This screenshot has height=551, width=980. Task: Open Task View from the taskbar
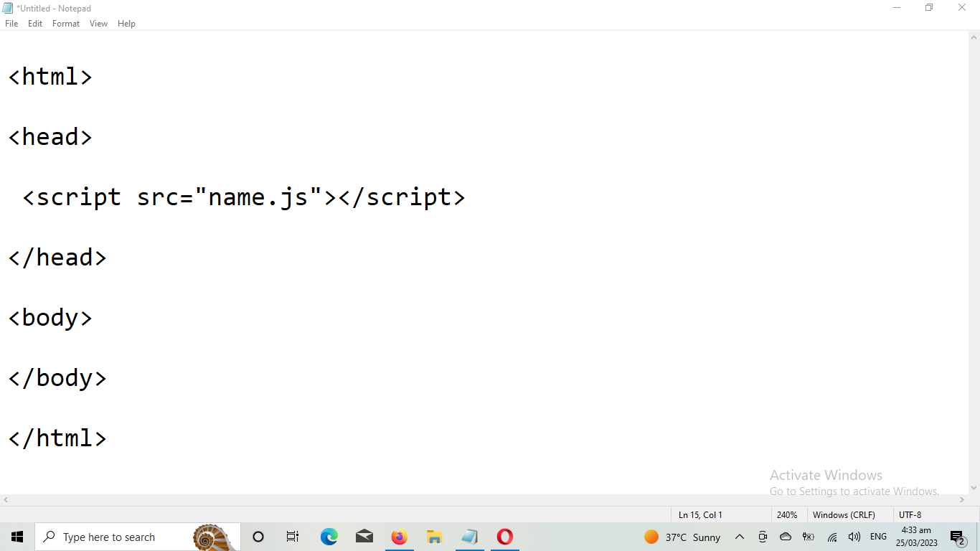pos(293,537)
